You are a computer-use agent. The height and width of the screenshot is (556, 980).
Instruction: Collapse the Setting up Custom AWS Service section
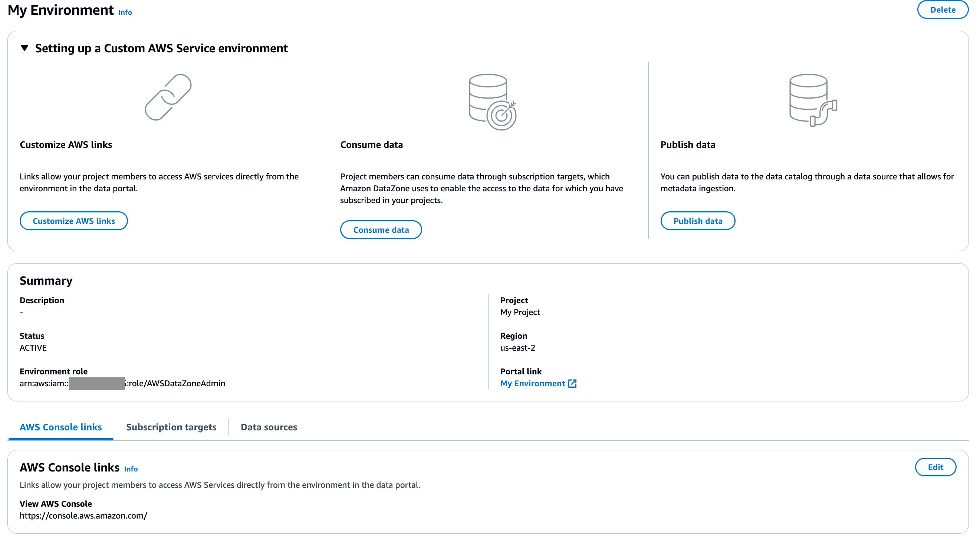(x=24, y=48)
